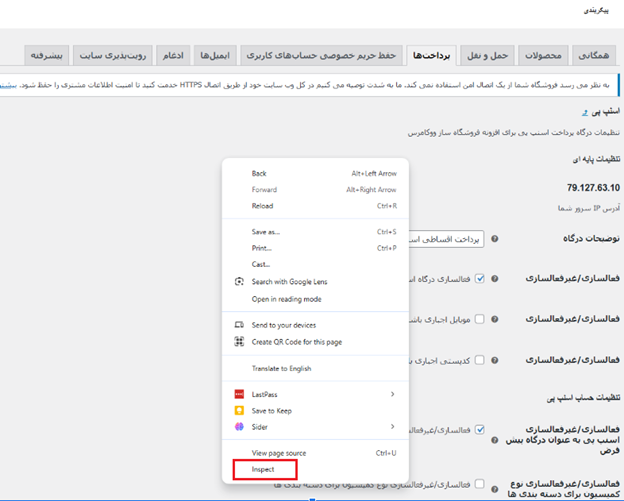Open the اسنپ پی return link arrow
Image resolution: width=624 pixels, height=501 pixels.
(x=585, y=113)
